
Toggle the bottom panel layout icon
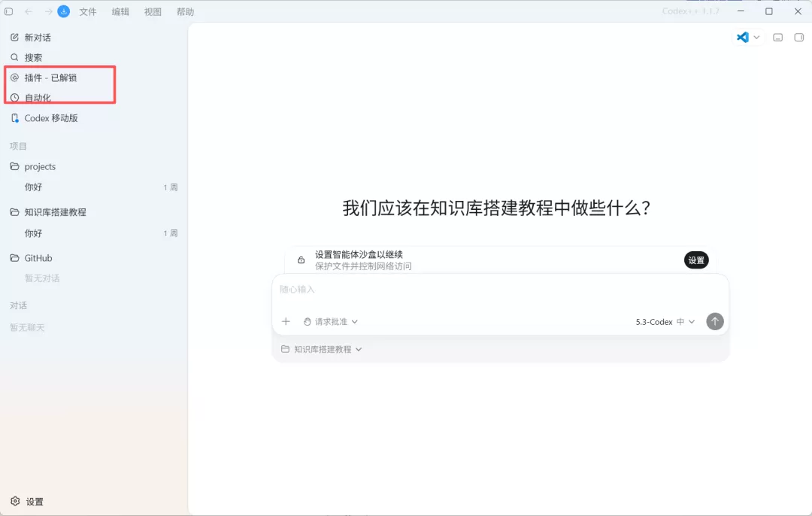tap(778, 38)
